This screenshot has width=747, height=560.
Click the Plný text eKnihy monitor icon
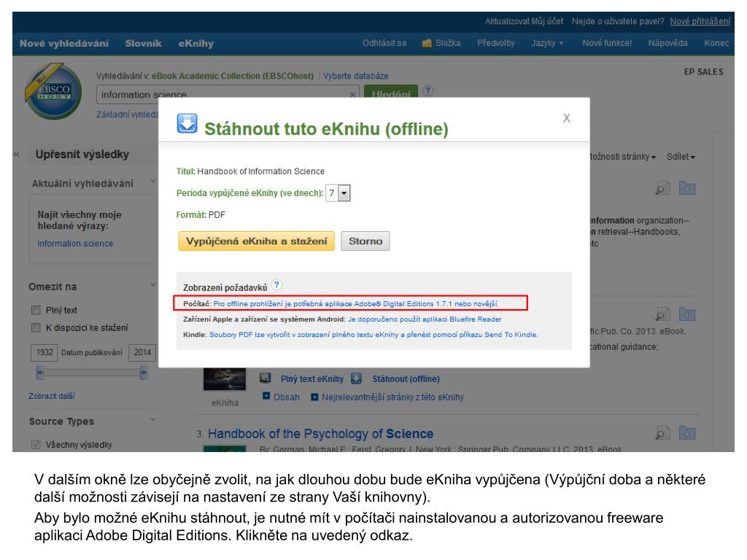point(266,378)
